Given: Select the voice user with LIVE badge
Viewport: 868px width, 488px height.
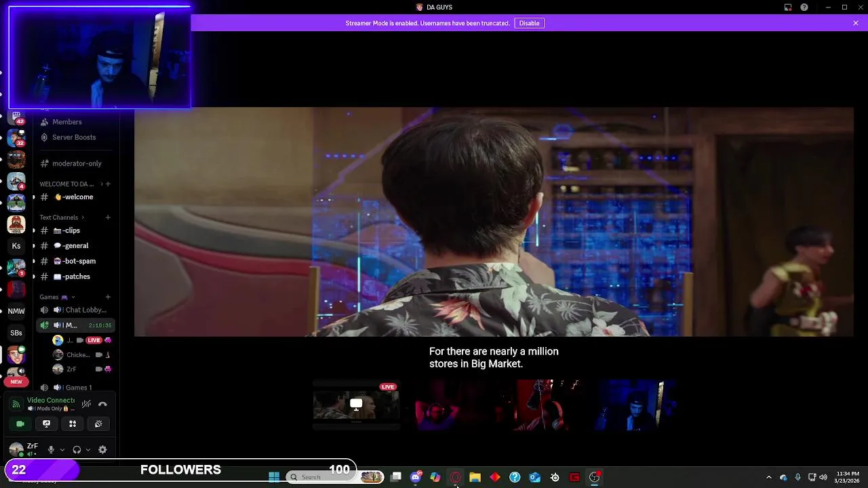Looking at the screenshot, I should [81, 340].
